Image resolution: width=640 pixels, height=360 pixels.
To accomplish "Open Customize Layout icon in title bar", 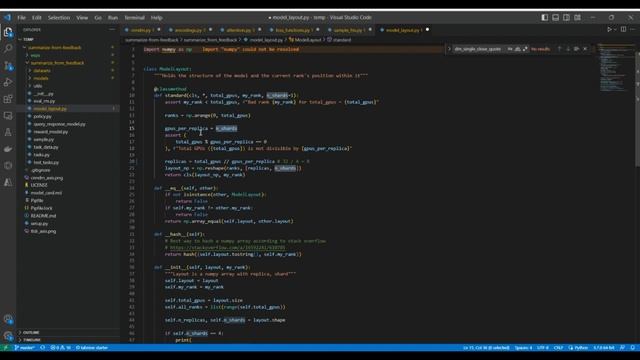I will (x=578, y=18).
